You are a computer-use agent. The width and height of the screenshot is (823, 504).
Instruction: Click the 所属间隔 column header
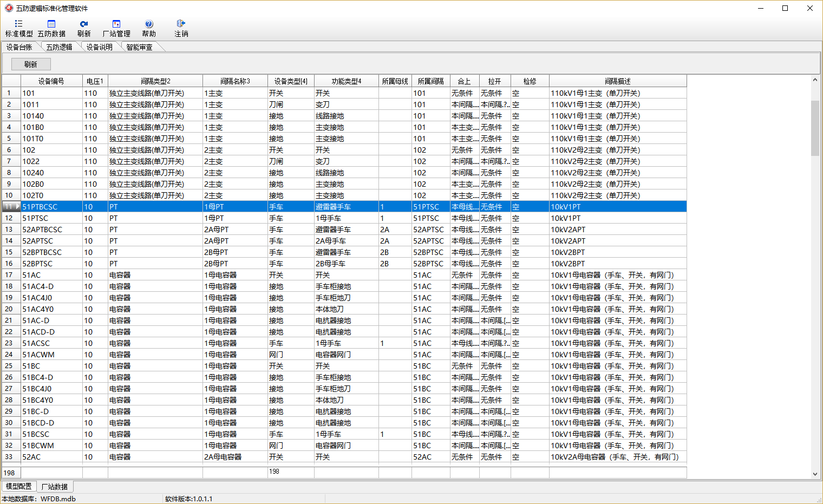point(431,81)
